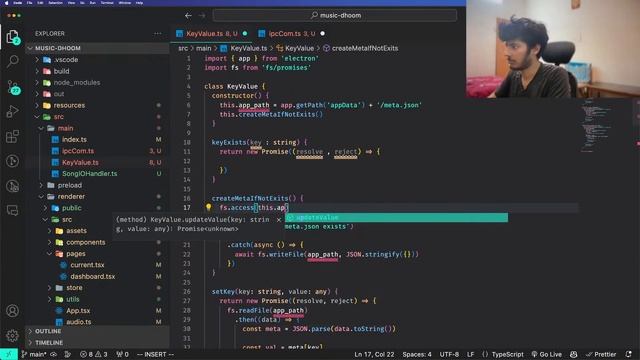This screenshot has width=640, height=360.
Task: Open the errors and warnings count 8, 3
Action: [x=93, y=354]
